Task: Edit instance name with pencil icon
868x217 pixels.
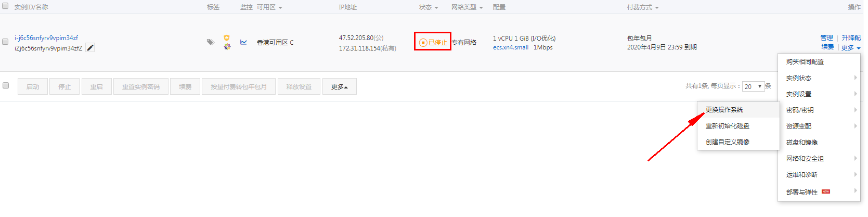Action: coord(90,48)
